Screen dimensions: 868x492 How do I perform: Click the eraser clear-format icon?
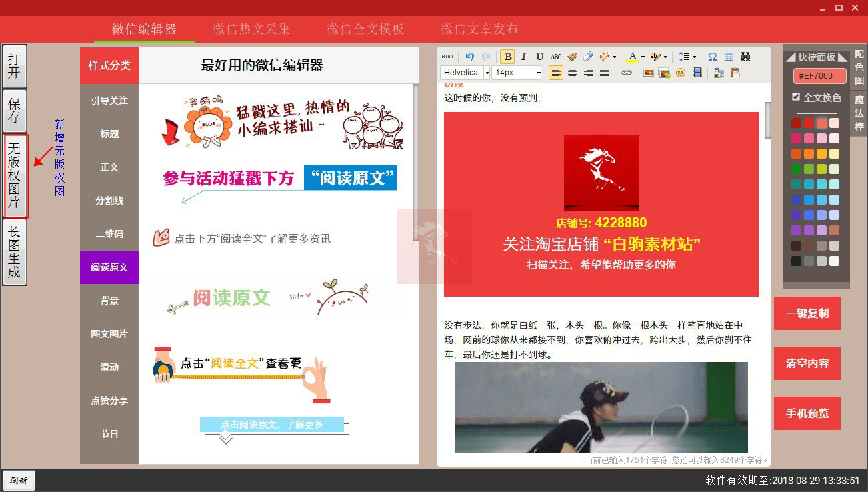[x=587, y=57]
